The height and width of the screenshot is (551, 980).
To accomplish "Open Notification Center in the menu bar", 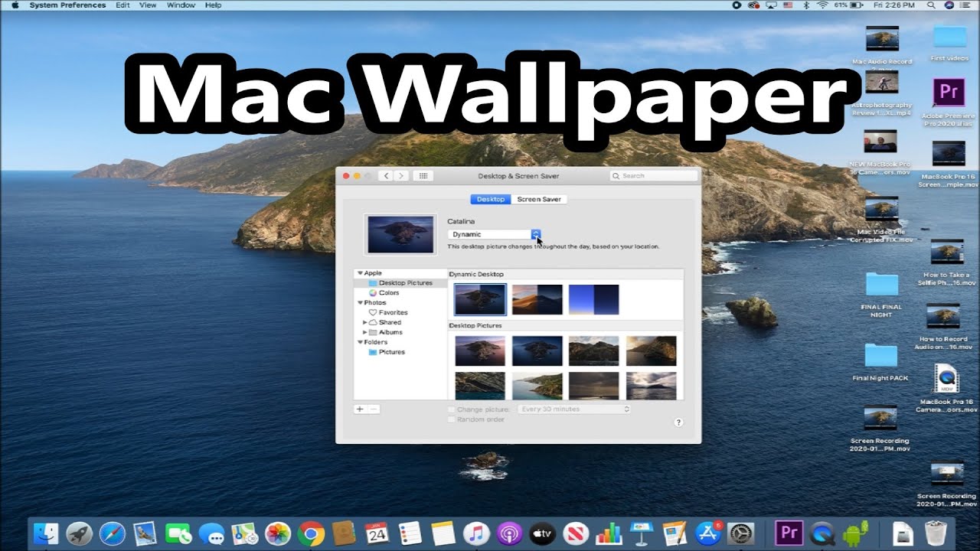I will (969, 5).
